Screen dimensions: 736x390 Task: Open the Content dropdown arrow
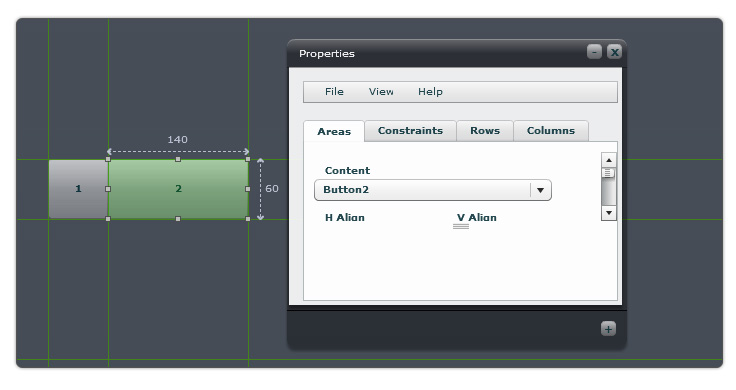pyautogui.click(x=540, y=190)
